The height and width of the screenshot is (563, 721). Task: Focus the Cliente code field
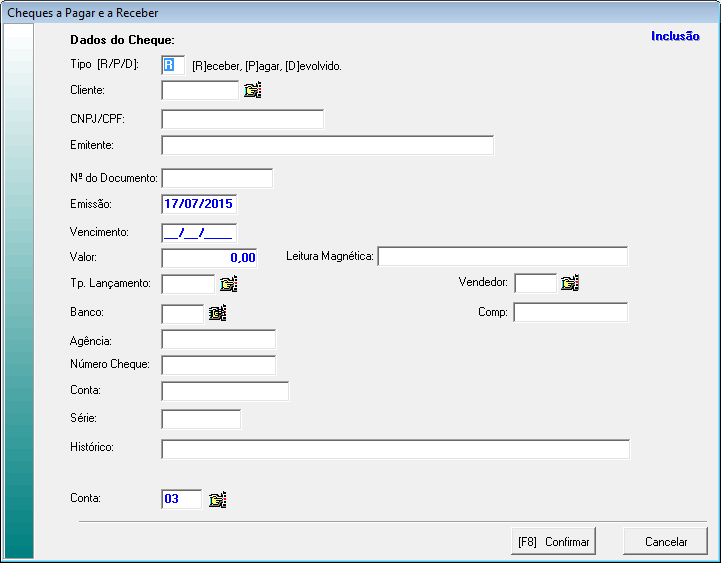point(200,91)
